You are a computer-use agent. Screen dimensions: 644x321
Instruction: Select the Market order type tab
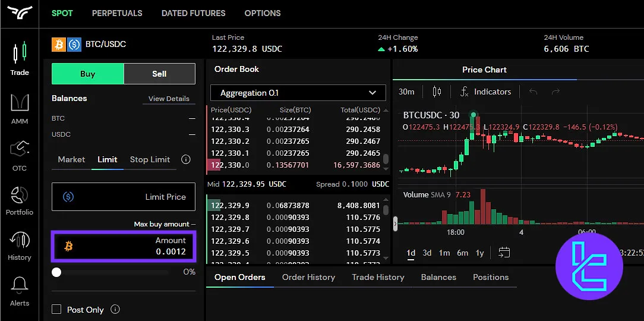click(x=71, y=159)
